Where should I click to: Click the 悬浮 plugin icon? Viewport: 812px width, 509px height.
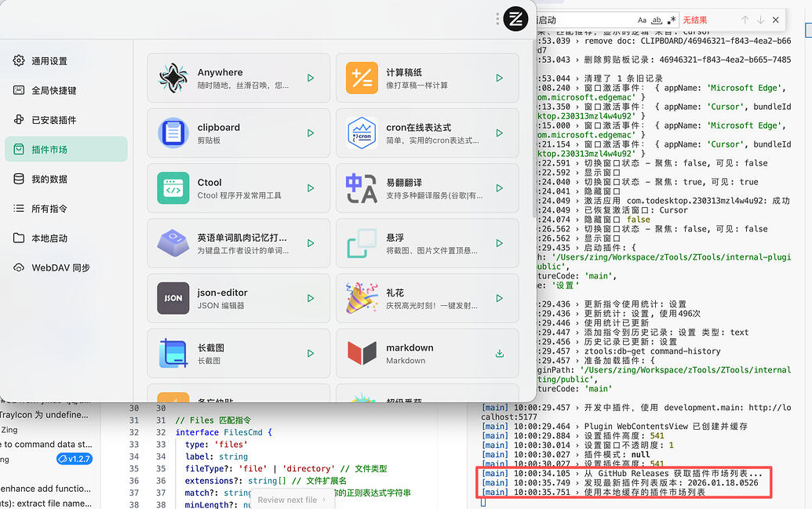[362, 243]
